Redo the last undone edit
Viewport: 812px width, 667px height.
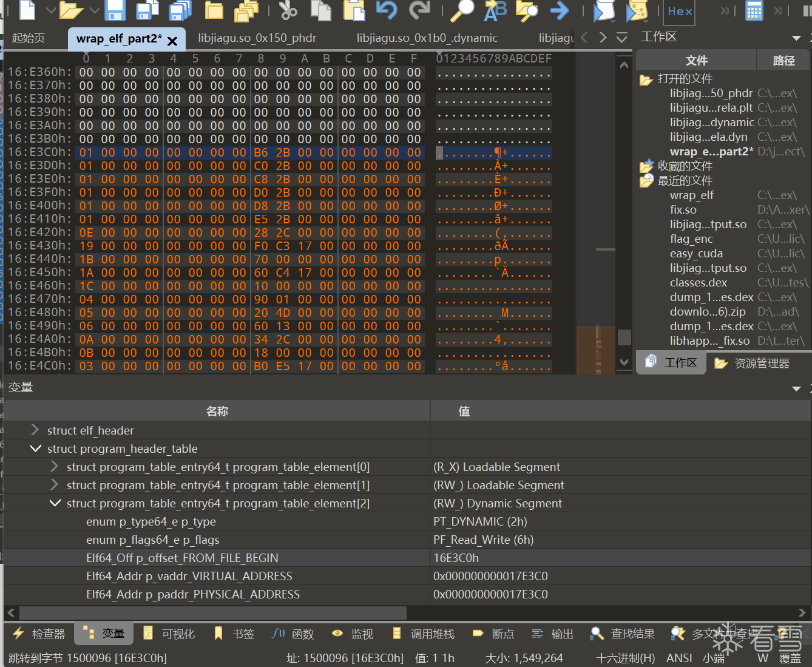pos(419,10)
